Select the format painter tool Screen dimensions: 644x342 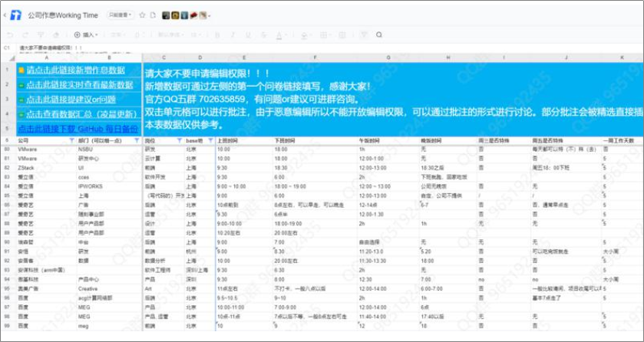tap(41, 35)
